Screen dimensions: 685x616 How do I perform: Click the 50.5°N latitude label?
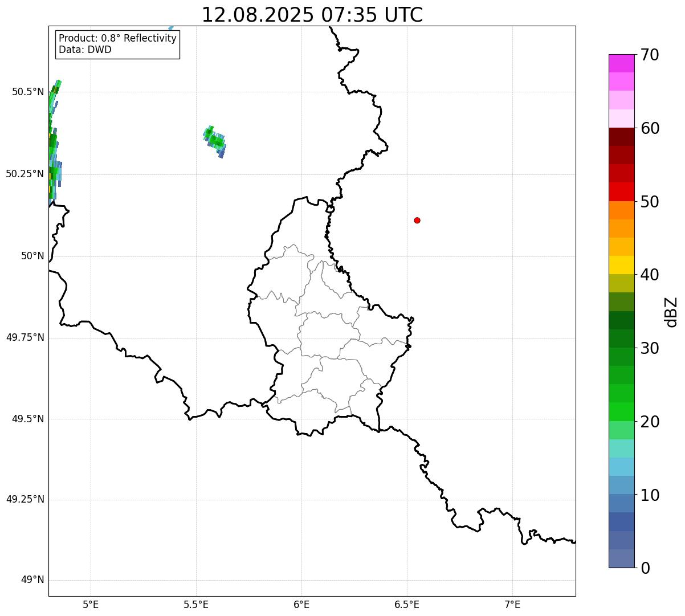coord(28,92)
